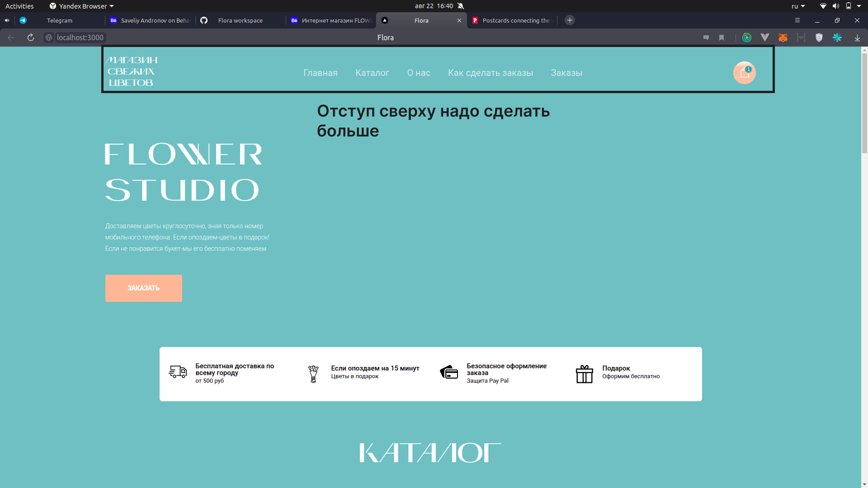Click the shield protection extension icon
The height and width of the screenshot is (488, 868).
pyautogui.click(x=819, y=37)
